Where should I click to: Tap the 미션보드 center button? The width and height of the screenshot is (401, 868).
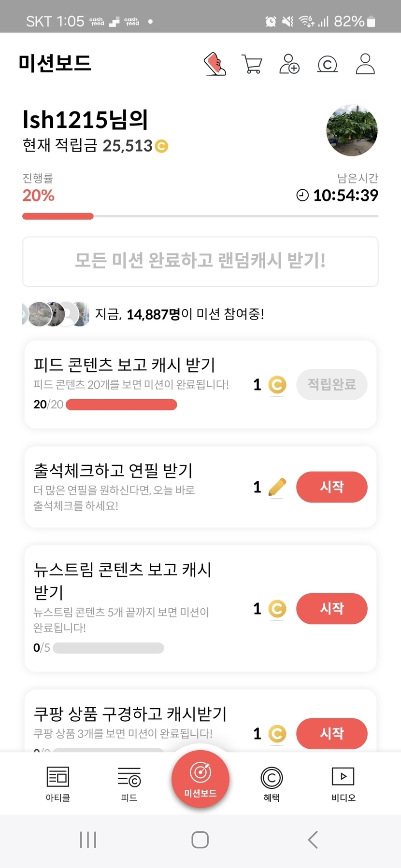point(200,779)
